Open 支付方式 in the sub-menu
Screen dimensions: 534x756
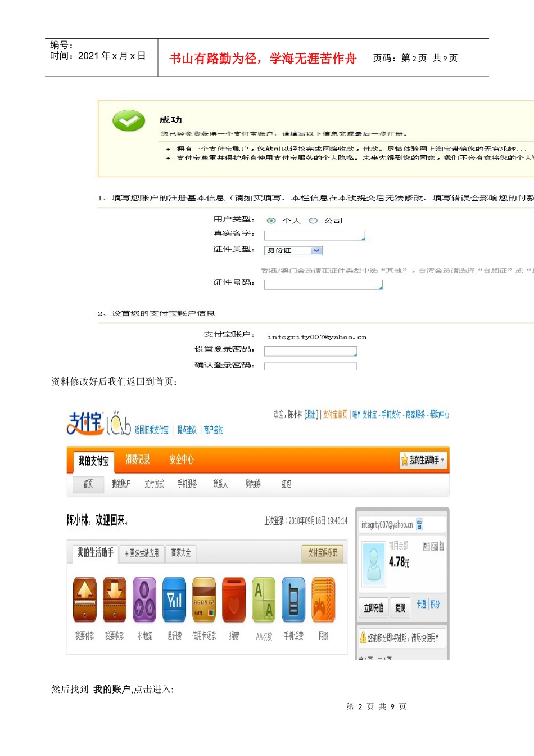tap(154, 484)
